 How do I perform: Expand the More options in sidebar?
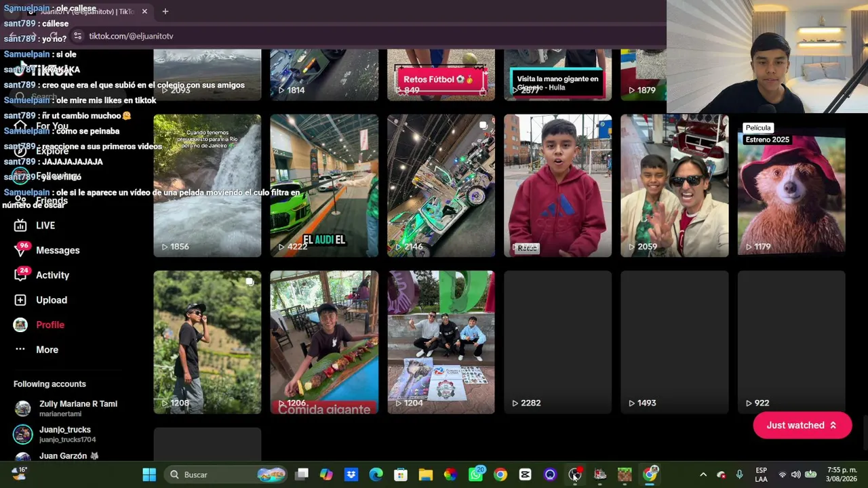tap(36, 350)
